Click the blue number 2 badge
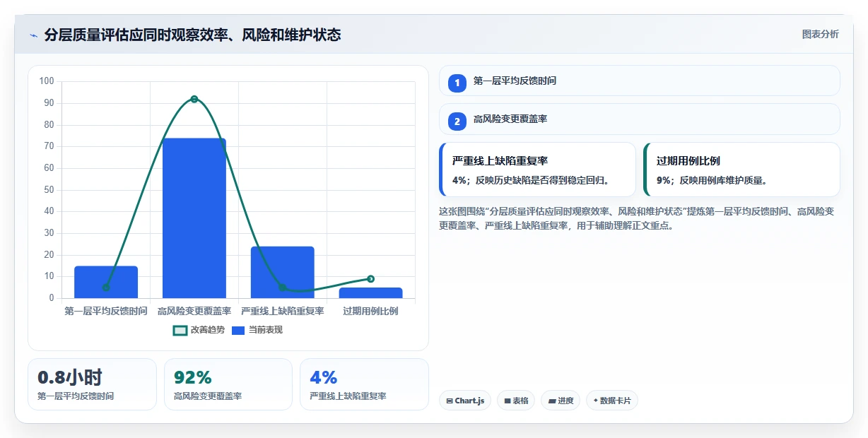Screen dimensions: 868x438 click(457, 122)
